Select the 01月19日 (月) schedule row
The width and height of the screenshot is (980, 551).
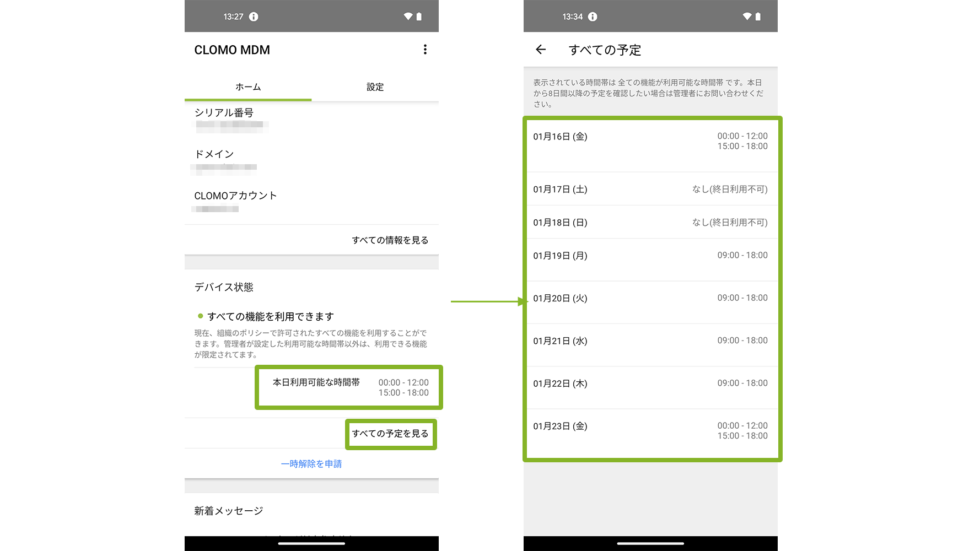pos(650,259)
